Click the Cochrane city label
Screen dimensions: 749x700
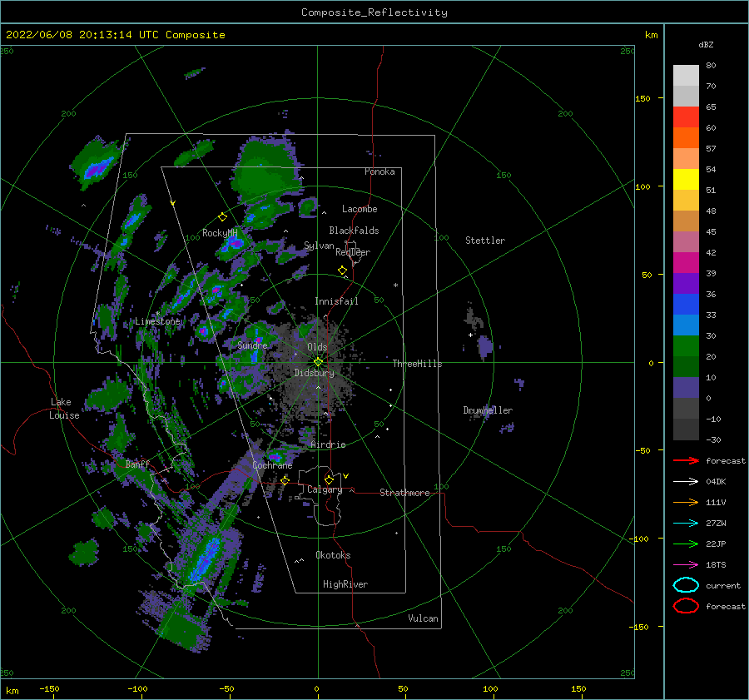(272, 465)
